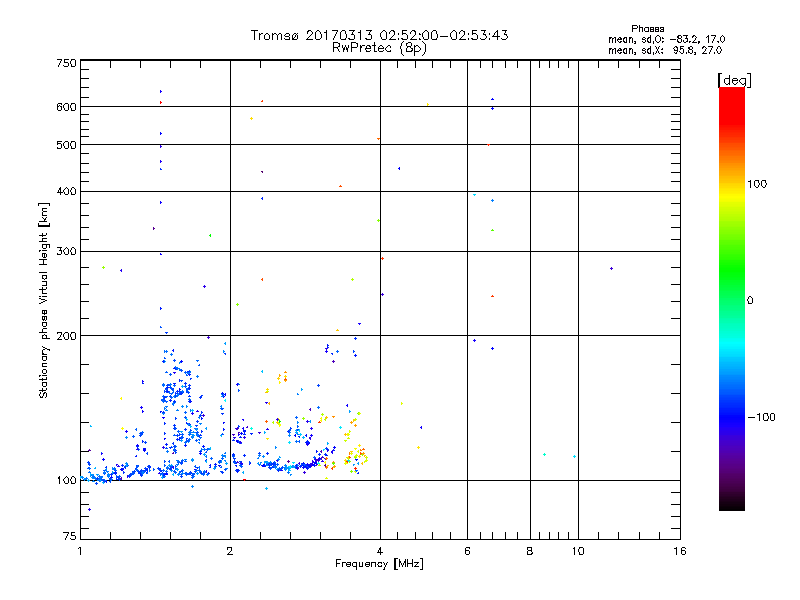This screenshot has width=800, height=600.
Task: Click the '-100' label on the colorbar
Action: coord(761,417)
